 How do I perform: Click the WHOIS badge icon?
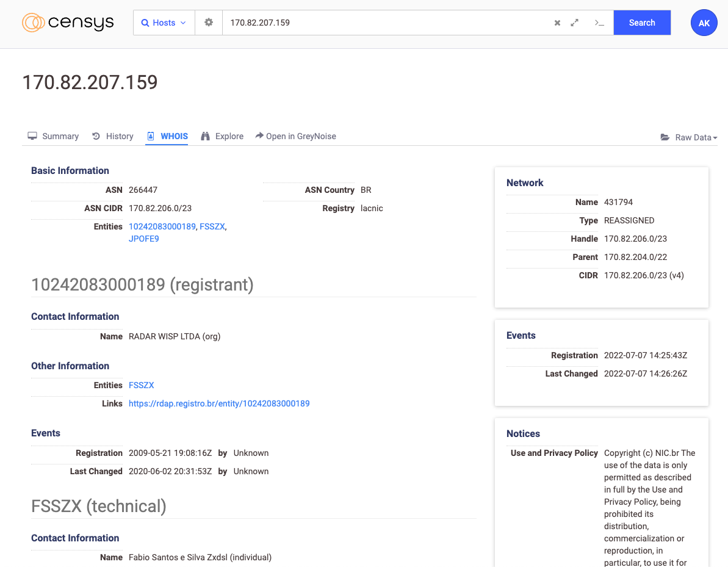pos(151,136)
